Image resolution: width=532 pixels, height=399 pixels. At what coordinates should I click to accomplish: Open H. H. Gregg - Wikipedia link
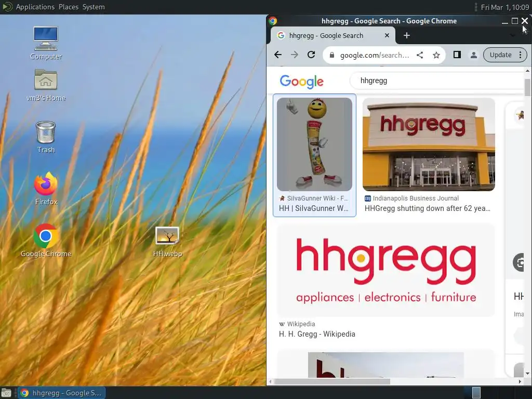[317, 334]
